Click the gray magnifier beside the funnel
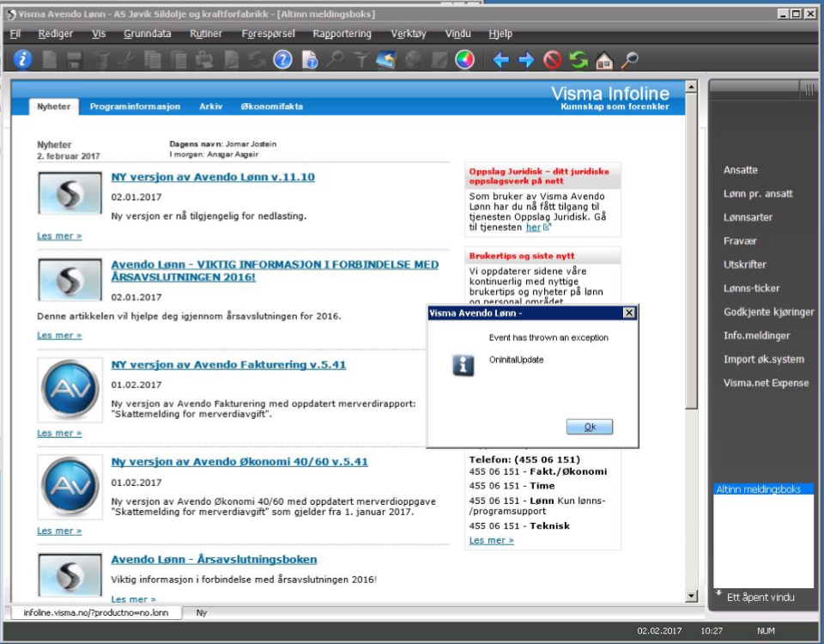Viewport: 824px width, 644px height. point(335,60)
